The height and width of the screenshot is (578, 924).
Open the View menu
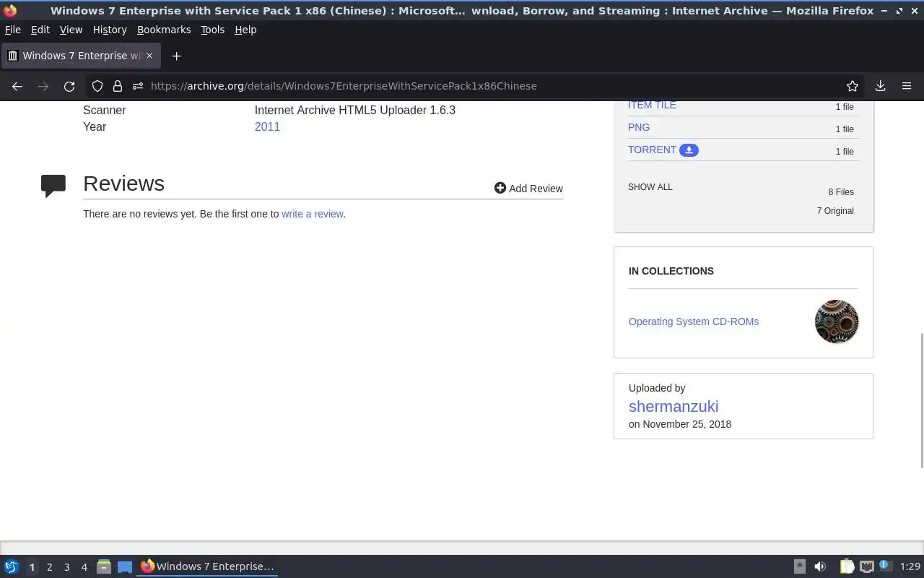[x=71, y=30]
